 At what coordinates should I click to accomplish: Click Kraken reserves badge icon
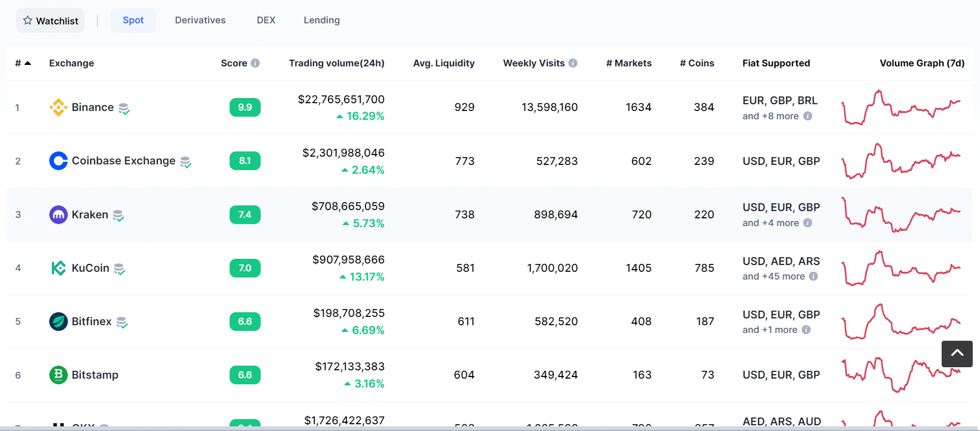click(119, 216)
